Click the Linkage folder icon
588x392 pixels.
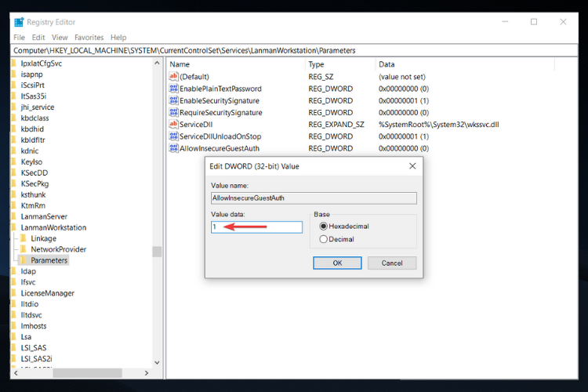click(x=24, y=238)
